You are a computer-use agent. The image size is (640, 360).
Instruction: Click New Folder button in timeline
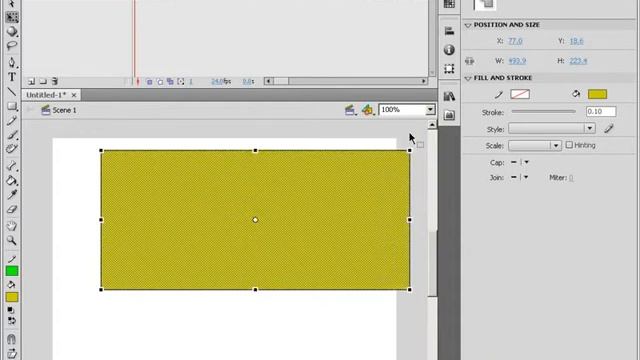(x=43, y=81)
